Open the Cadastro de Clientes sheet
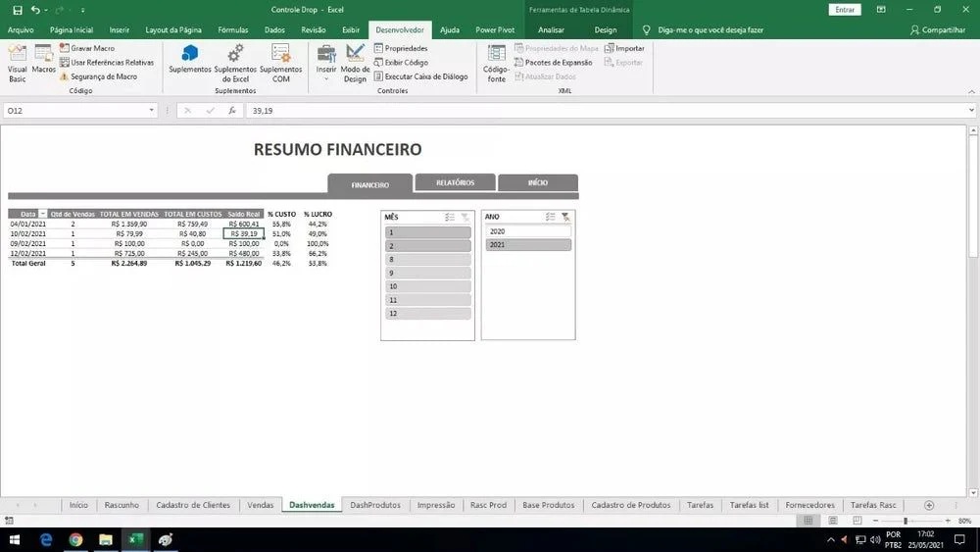Image resolution: width=980 pixels, height=552 pixels. click(193, 505)
